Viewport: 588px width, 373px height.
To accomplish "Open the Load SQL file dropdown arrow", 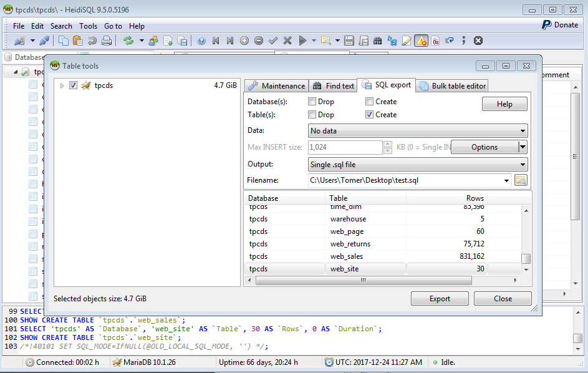I will (337, 41).
